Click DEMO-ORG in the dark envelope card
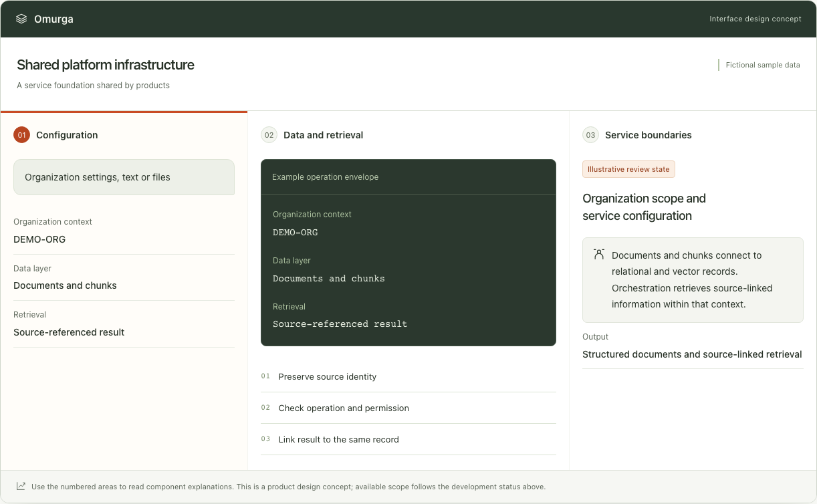The width and height of the screenshot is (817, 504). 296,233
